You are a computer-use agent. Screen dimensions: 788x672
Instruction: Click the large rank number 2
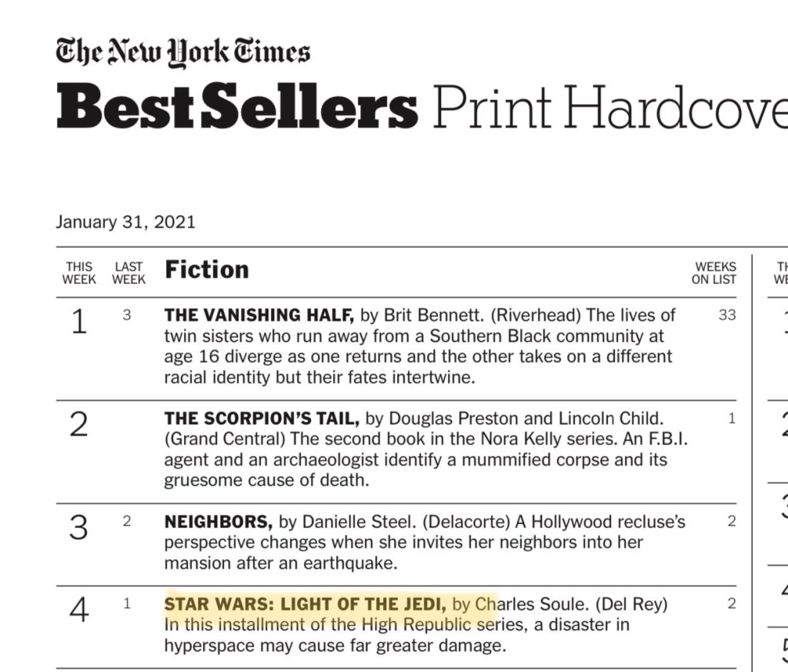pyautogui.click(x=78, y=425)
